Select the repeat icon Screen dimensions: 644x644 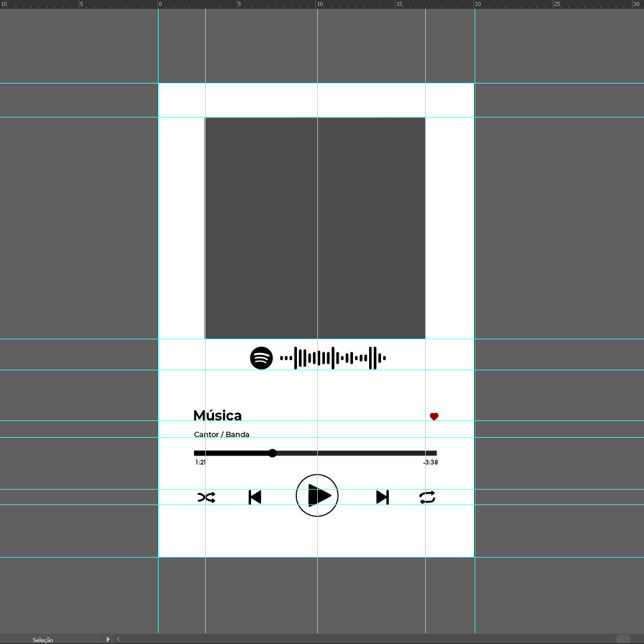427,497
